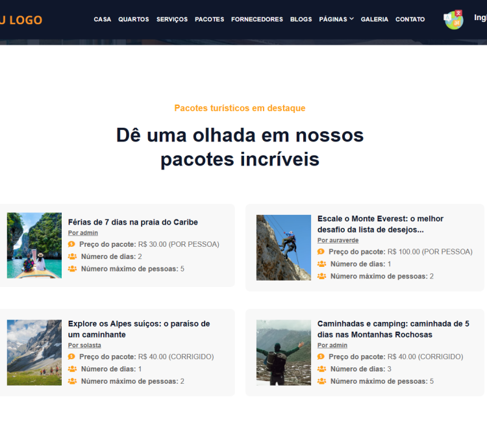Click 'R$ 30.00 (POR PESSOA)' price text

pyautogui.click(x=179, y=244)
